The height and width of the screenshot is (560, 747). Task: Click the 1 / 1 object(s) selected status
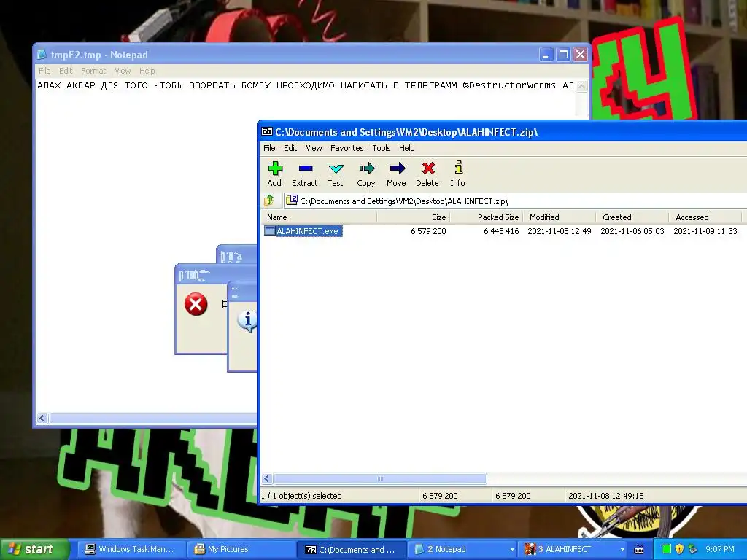(x=301, y=496)
